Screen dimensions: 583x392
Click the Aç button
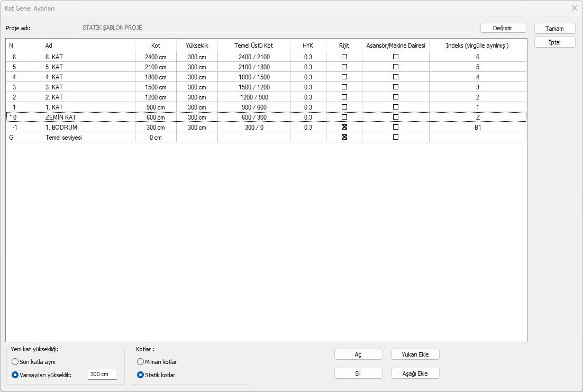pyautogui.click(x=358, y=354)
